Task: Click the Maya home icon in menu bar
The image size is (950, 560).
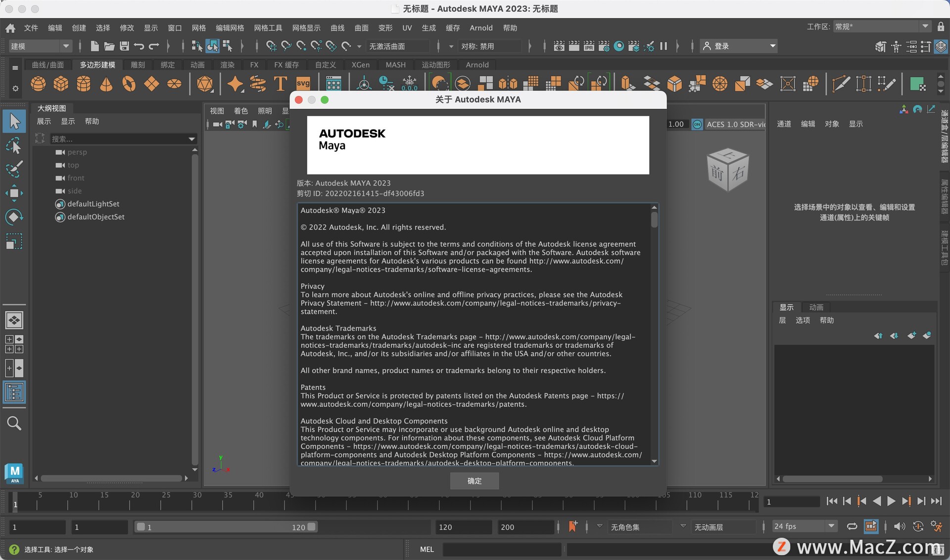Action: tap(10, 28)
